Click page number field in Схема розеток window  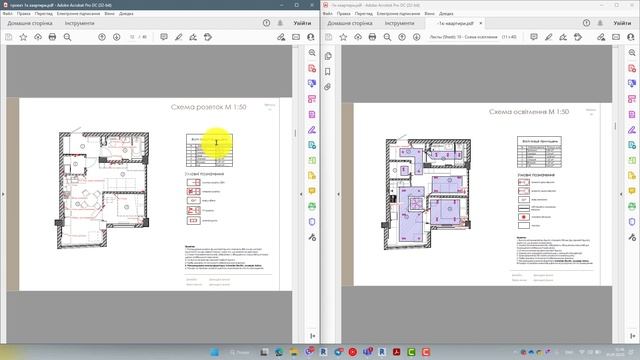132,37
